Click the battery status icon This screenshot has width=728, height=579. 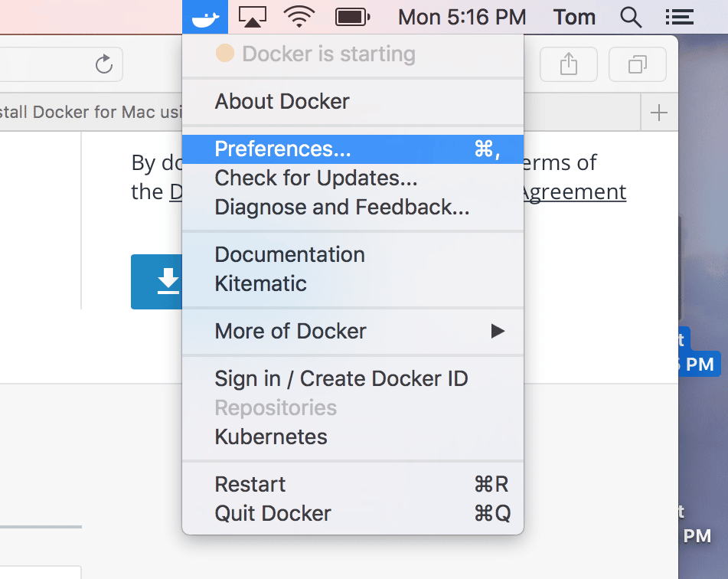352,17
